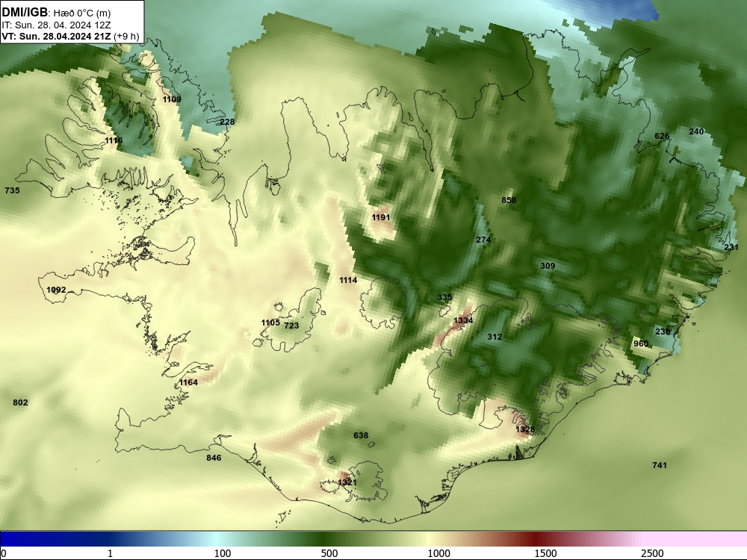This screenshot has height=560, width=747.
Task: Select the 236 value near the east coast
Action: tap(663, 332)
